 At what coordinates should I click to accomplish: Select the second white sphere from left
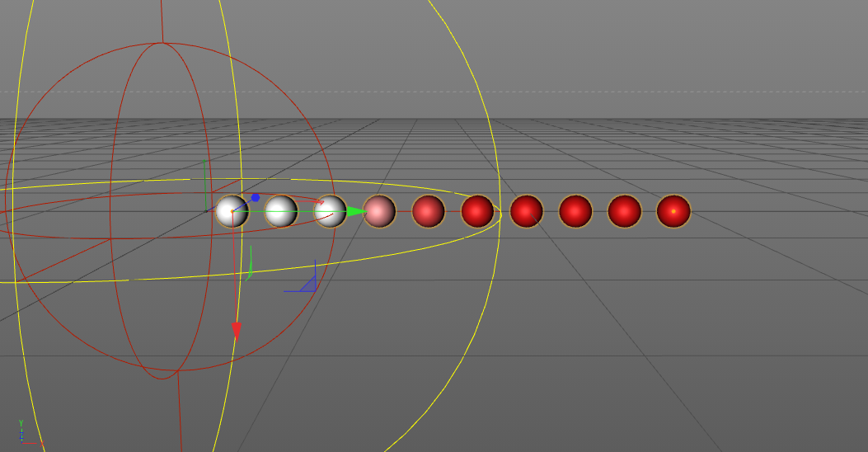[x=281, y=211]
